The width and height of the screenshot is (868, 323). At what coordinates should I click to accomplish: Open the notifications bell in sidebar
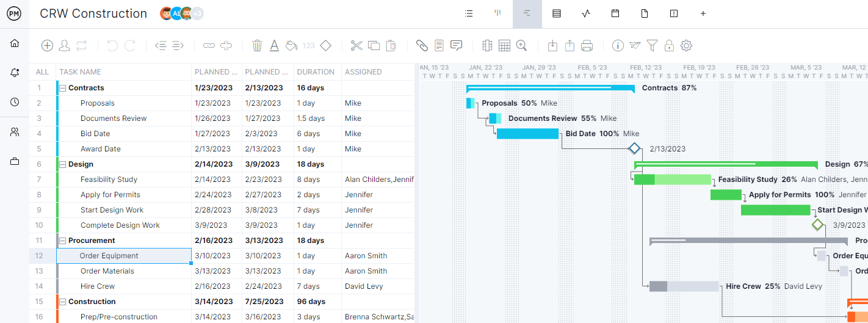tap(15, 73)
